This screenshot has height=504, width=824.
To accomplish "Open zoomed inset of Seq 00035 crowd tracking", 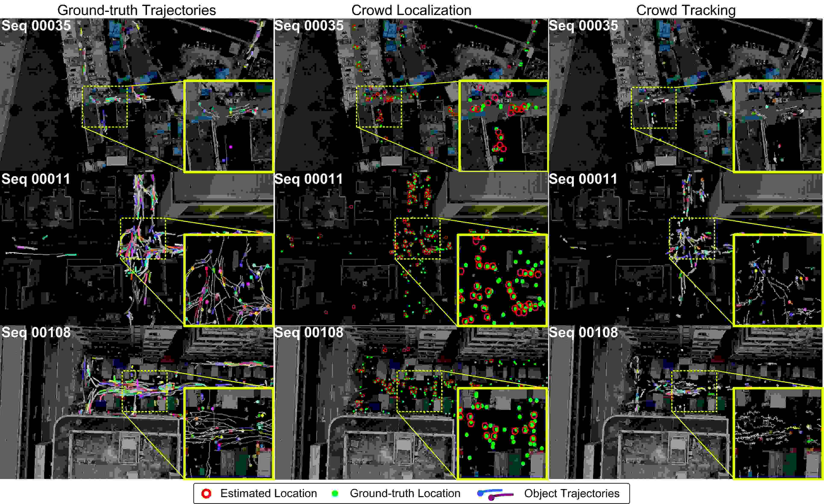I will point(778,126).
